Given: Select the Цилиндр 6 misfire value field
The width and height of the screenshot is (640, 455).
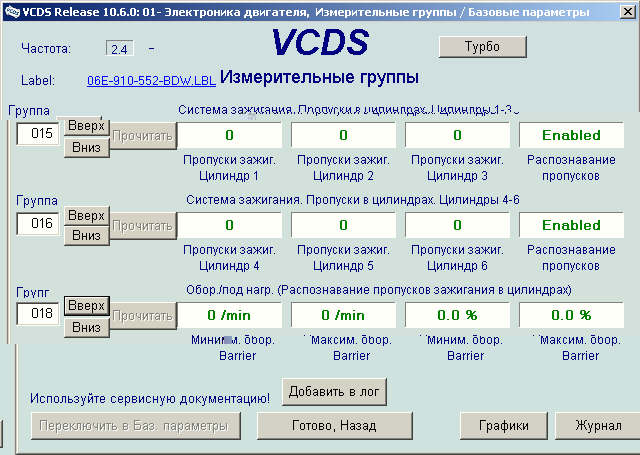Looking at the screenshot, I should tap(457, 225).
